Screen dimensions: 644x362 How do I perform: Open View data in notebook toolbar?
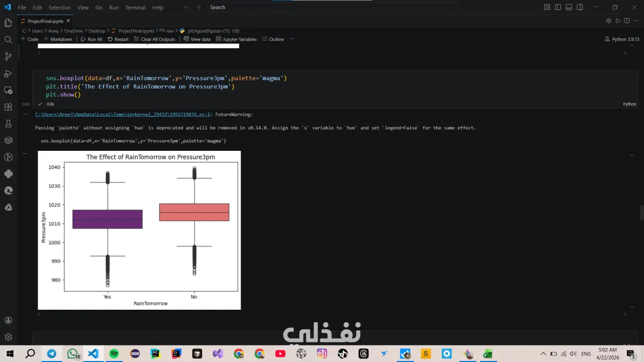[x=197, y=39]
